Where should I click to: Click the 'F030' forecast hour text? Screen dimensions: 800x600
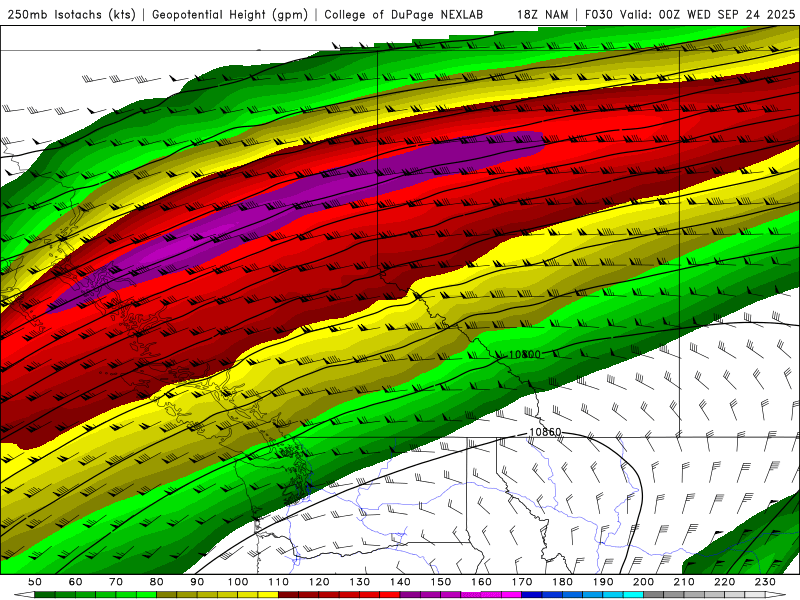598,15
